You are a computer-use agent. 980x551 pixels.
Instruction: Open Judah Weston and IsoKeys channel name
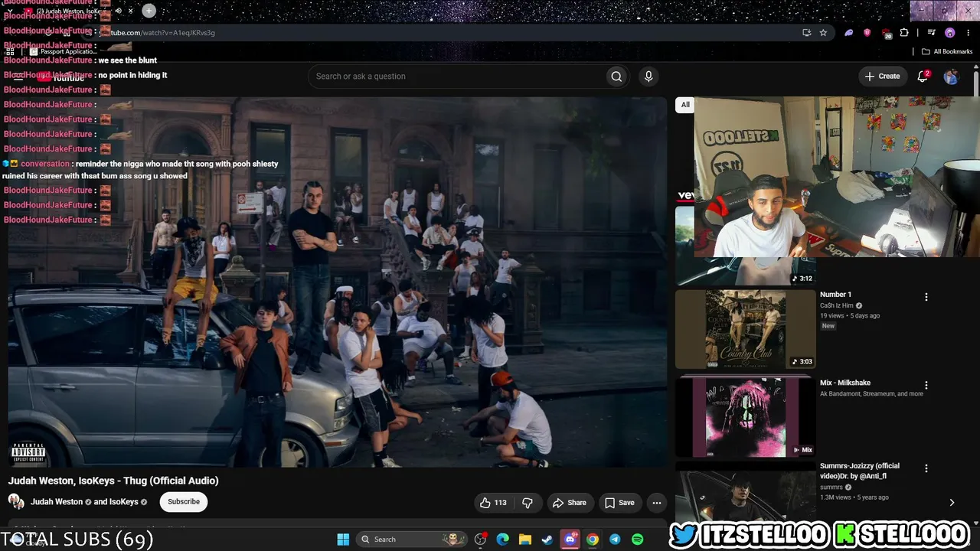[x=84, y=502]
